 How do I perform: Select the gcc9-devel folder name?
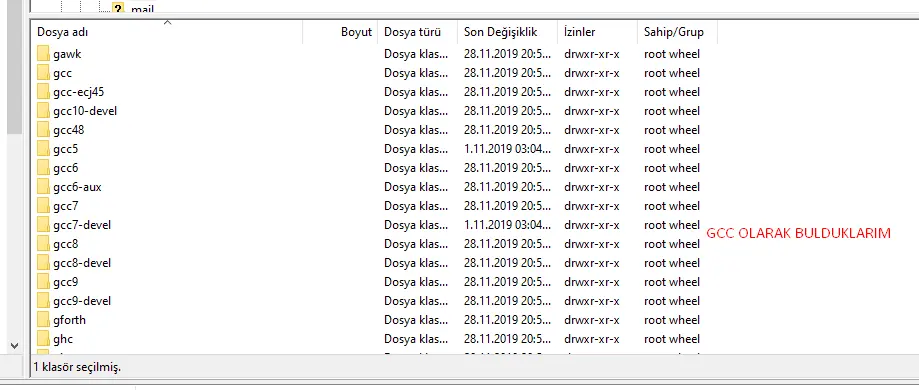coord(81,301)
